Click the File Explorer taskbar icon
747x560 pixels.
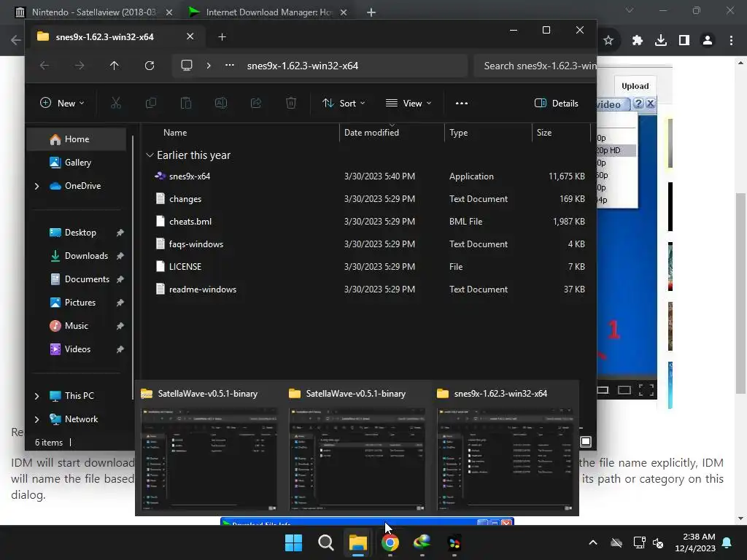[357, 542]
